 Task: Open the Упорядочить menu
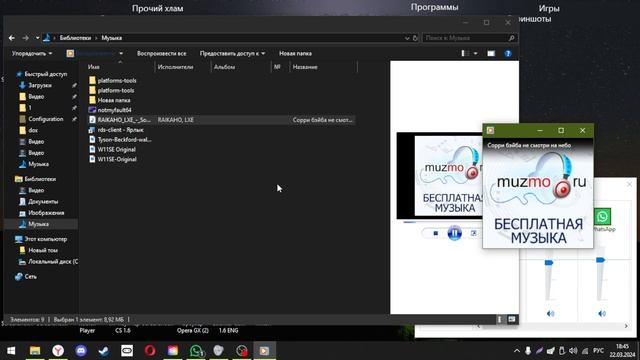tap(32, 53)
